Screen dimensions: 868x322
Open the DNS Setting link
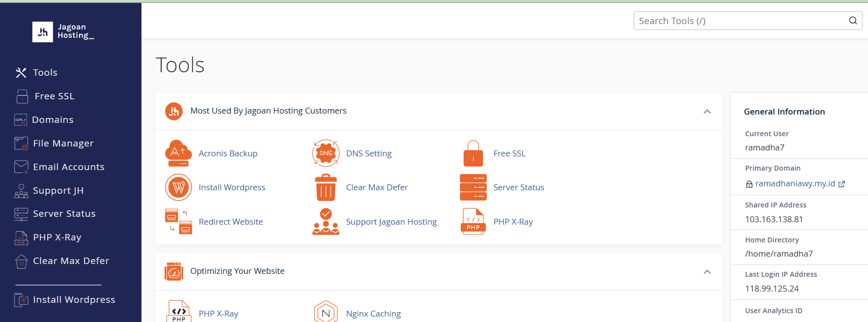[x=369, y=153]
